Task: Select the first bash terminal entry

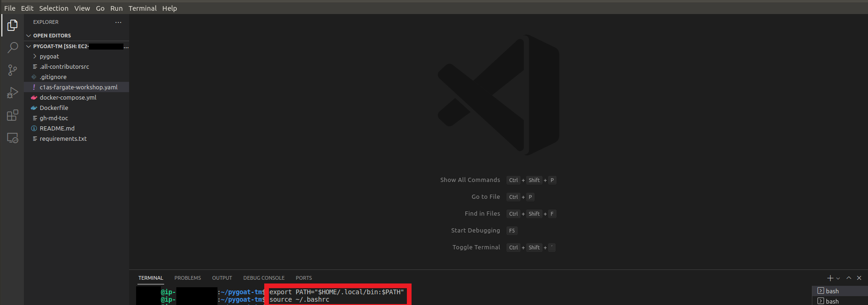Action: pos(840,291)
